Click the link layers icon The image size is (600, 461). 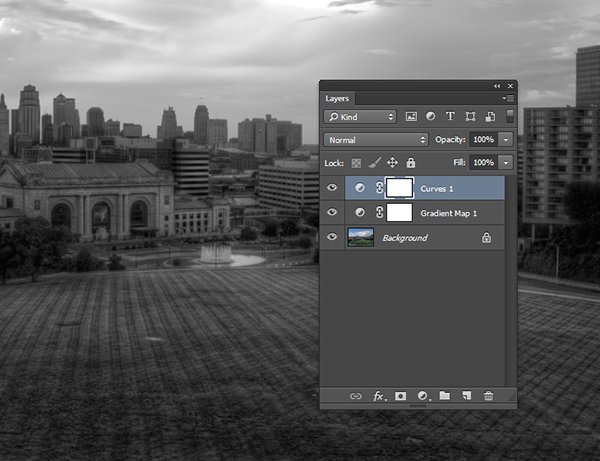[x=355, y=396]
